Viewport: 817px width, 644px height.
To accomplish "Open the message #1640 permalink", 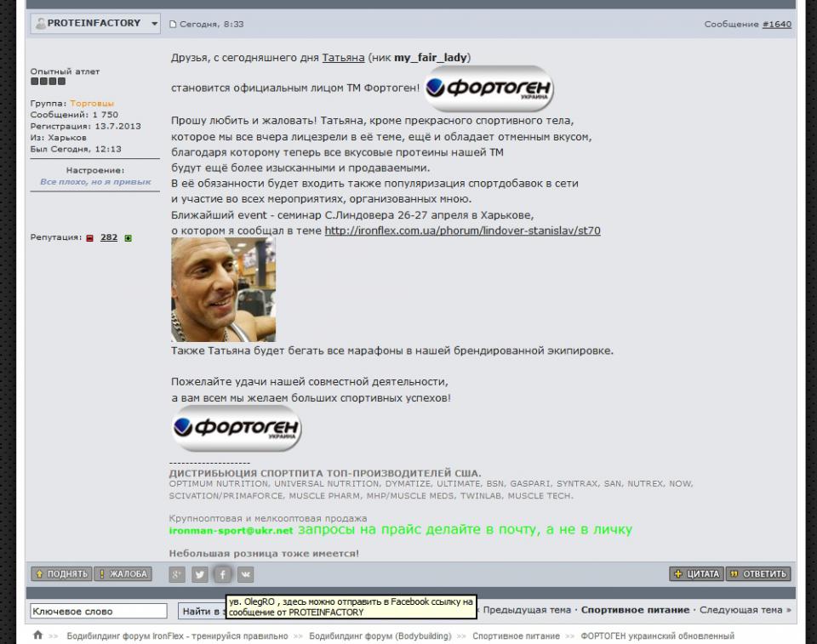I will tap(776, 25).
